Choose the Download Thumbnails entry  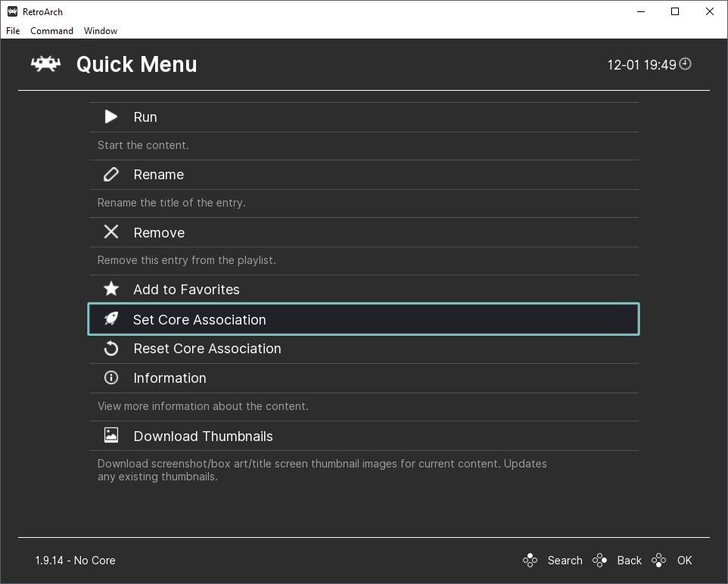[x=203, y=436]
